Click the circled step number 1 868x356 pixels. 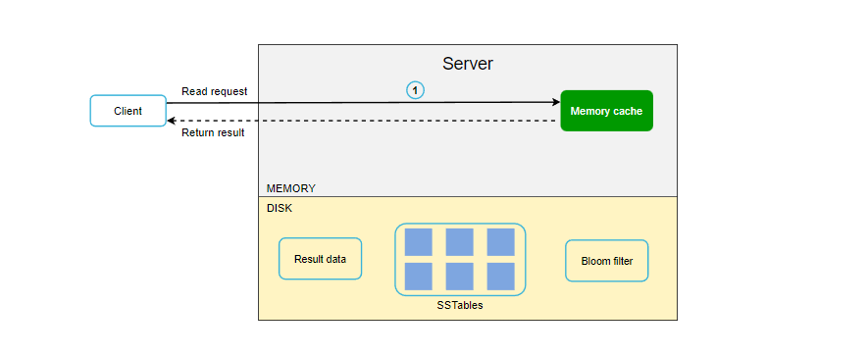[415, 90]
